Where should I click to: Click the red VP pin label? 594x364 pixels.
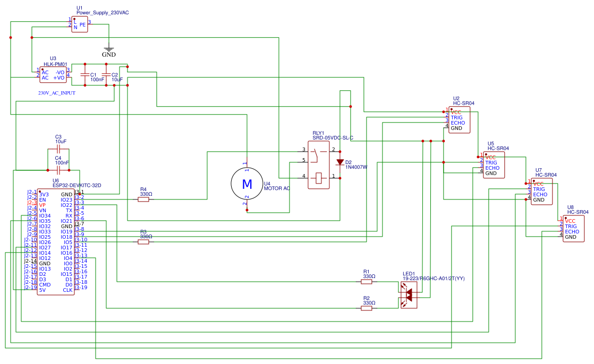click(x=43, y=205)
